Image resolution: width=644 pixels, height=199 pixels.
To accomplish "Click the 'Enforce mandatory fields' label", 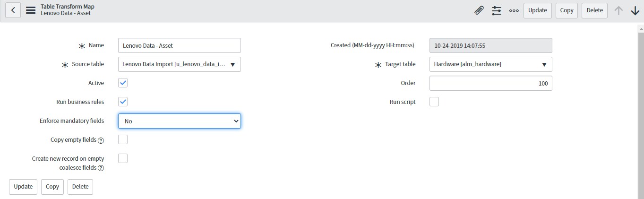I will 72,121.
